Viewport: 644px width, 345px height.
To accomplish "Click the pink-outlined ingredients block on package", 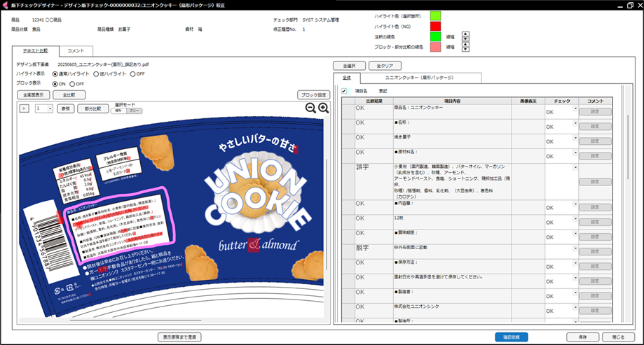I will (119, 225).
